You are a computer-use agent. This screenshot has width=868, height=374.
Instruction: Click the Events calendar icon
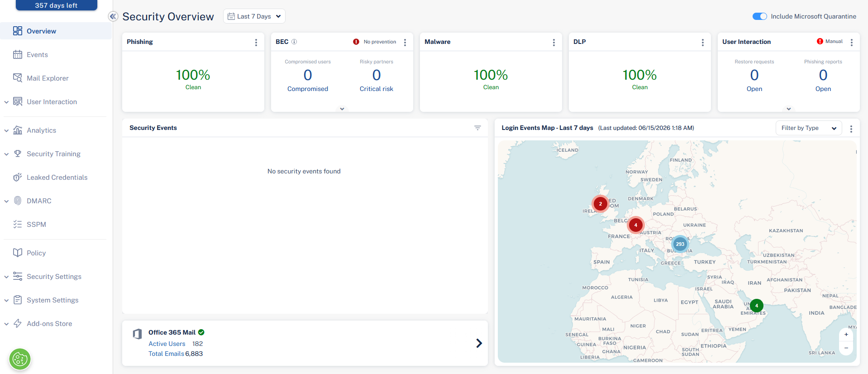coord(18,54)
